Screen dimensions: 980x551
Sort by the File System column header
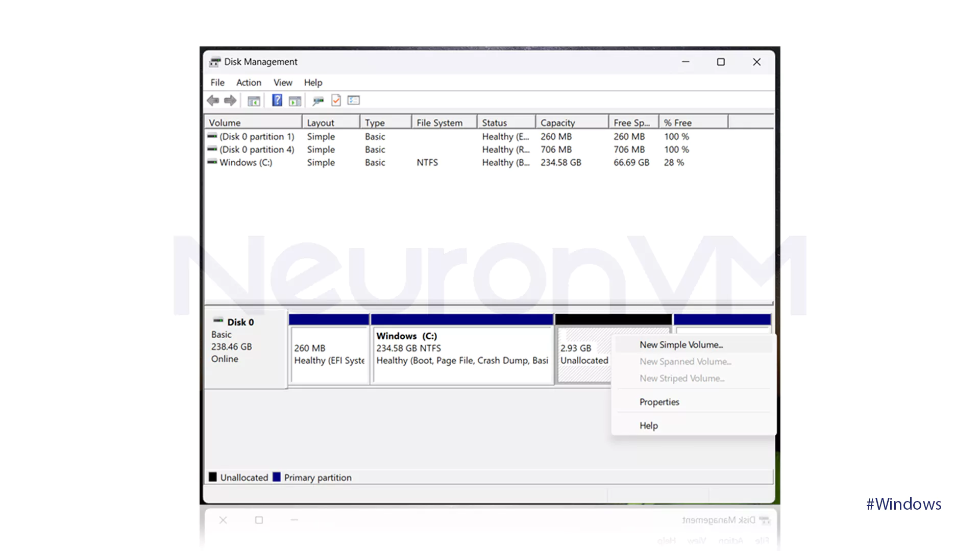point(445,122)
